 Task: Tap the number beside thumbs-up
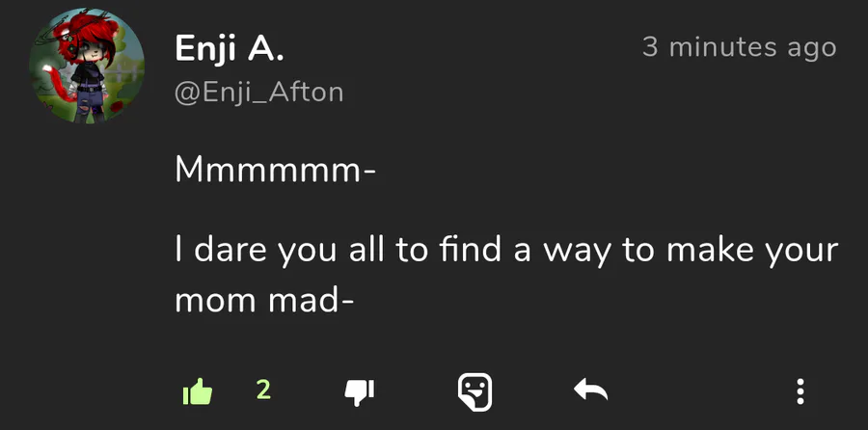263,390
